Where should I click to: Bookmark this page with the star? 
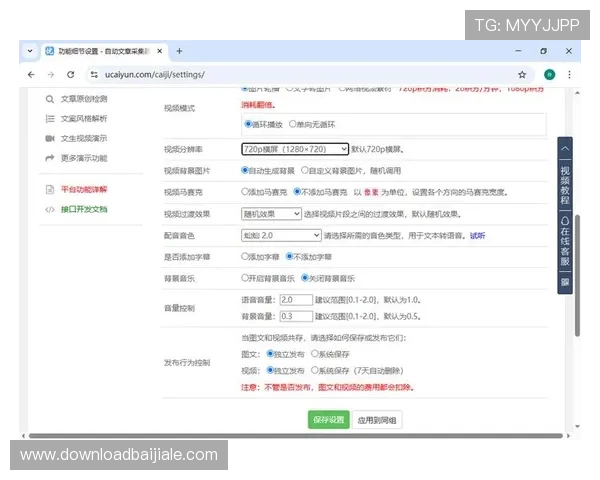pyautogui.click(x=522, y=75)
